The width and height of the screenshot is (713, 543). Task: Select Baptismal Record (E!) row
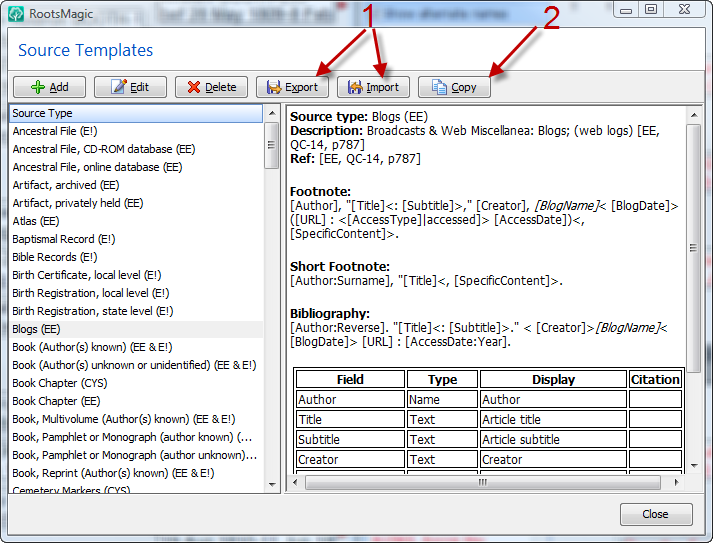coord(136,239)
